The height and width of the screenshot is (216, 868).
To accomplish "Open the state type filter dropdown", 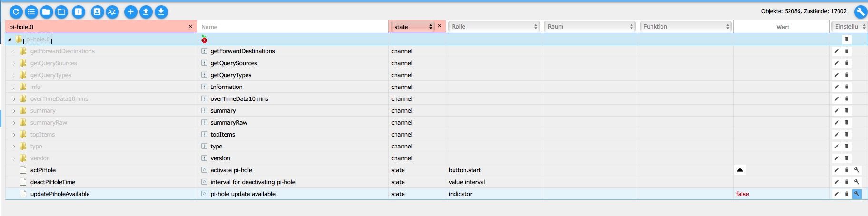I will point(412,27).
